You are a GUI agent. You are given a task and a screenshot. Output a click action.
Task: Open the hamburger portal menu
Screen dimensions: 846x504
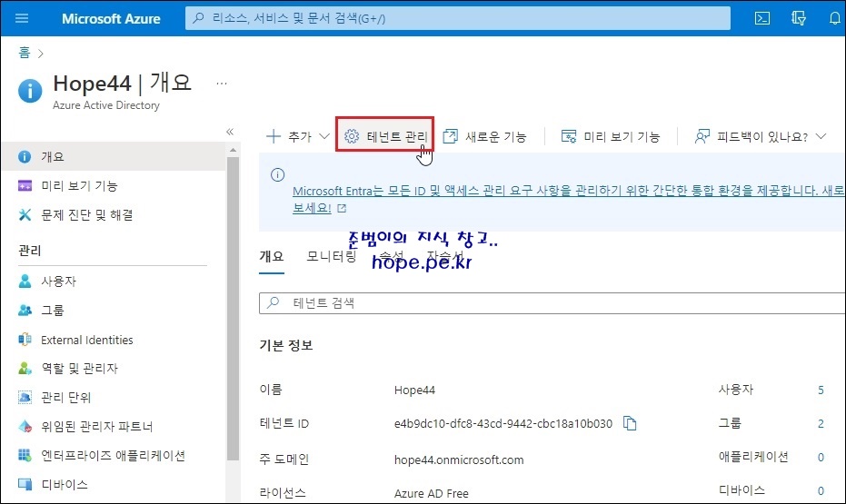tap(22, 18)
